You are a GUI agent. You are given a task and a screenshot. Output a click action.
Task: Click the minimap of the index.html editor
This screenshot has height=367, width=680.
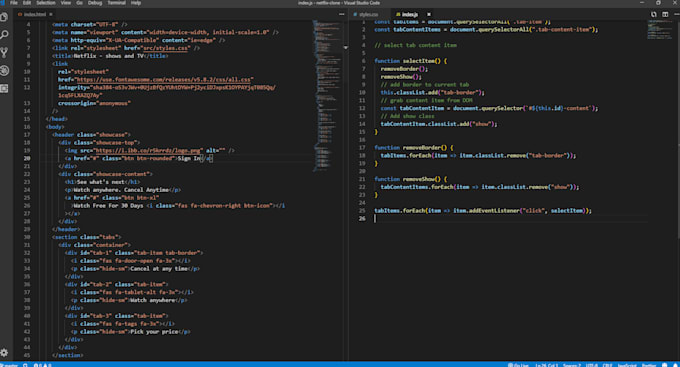pyautogui.click(x=327, y=95)
